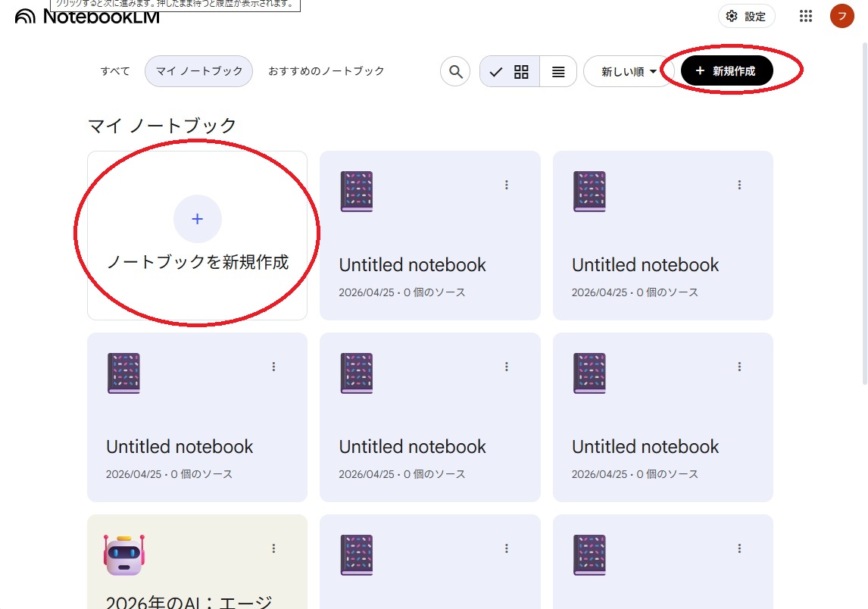Open three-dot menu of Untitled notebook beside create-new card
Image resolution: width=868 pixels, height=609 pixels.
[x=507, y=185]
